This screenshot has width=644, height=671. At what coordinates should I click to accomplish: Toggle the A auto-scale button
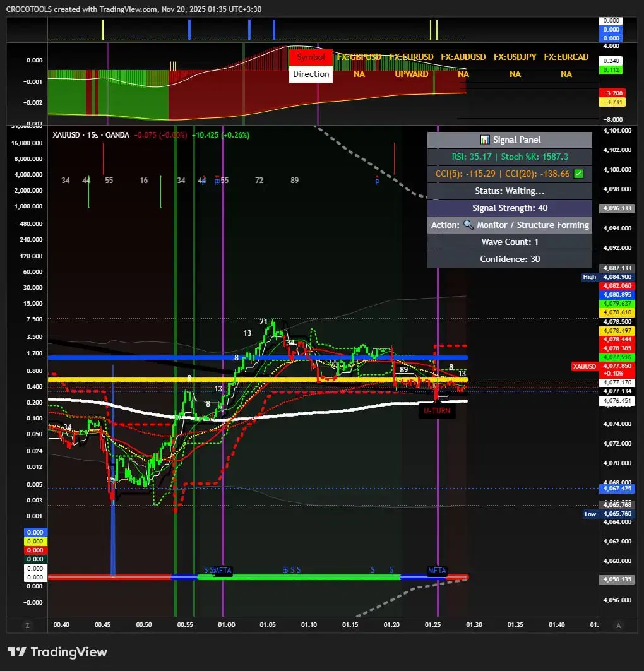click(618, 625)
